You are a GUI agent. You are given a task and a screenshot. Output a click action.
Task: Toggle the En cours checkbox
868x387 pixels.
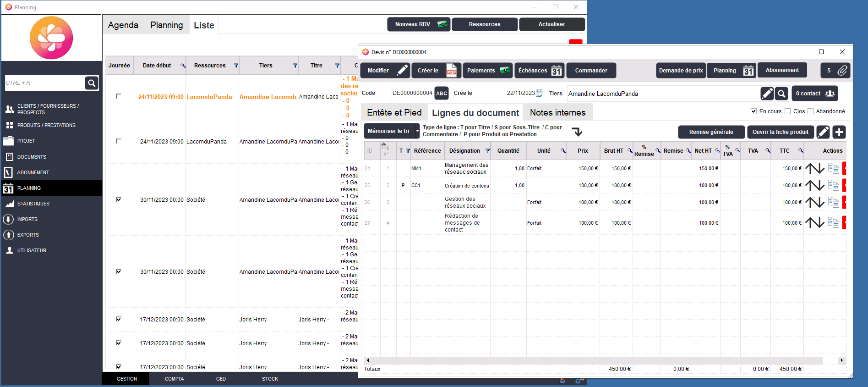pyautogui.click(x=753, y=111)
